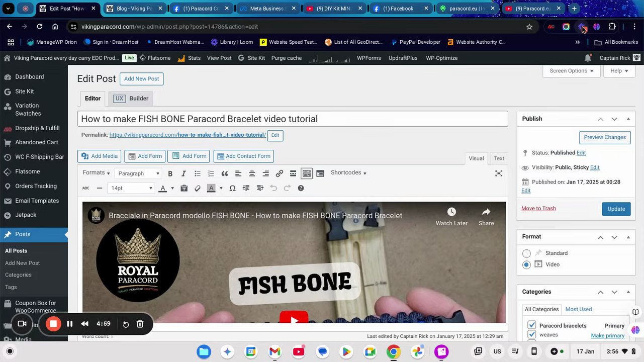Toggle the Publish panel collapse arrow
Image resolution: width=644 pixels, height=362 pixels.
tap(628, 119)
